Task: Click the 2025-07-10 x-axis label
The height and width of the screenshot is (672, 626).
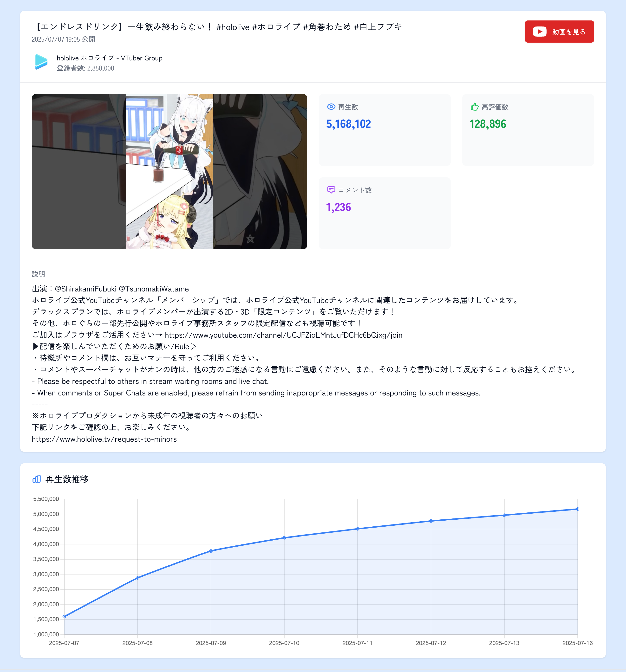Action: click(284, 643)
